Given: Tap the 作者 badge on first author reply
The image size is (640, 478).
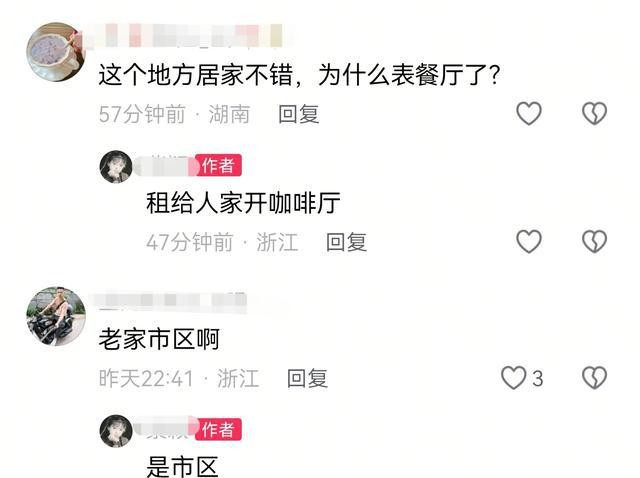Looking at the screenshot, I should (218, 166).
